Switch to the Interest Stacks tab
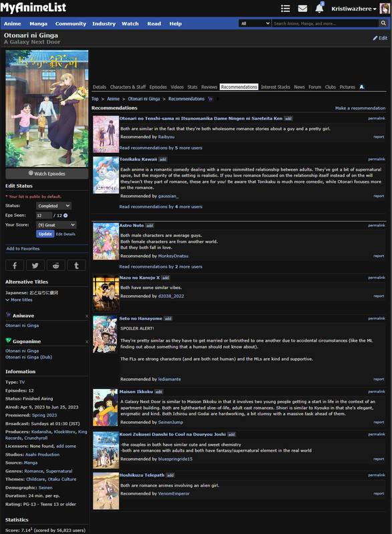 point(276,87)
